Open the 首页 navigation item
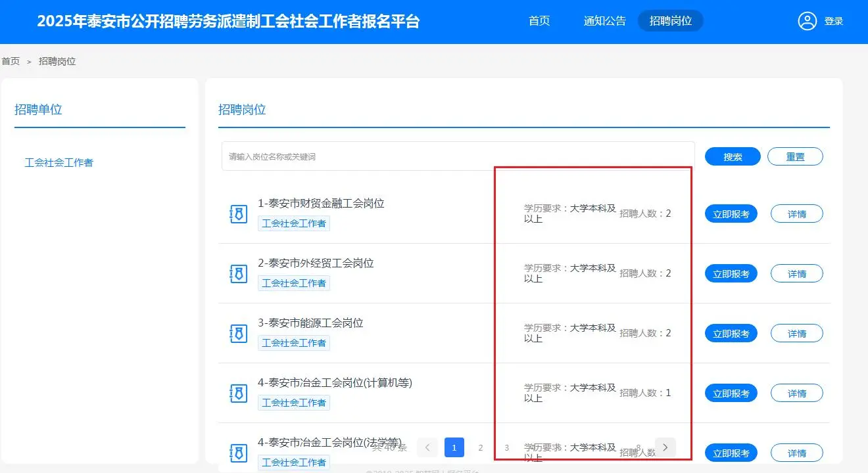868x473 pixels. pos(539,20)
